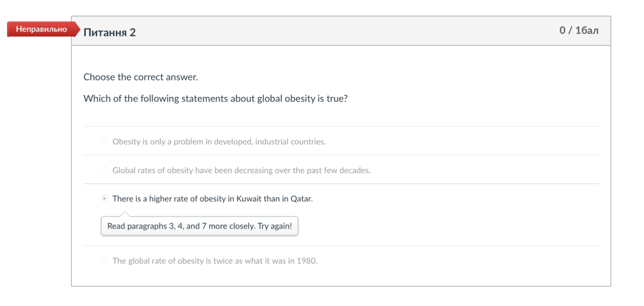Click the empty gray header bar center

(347, 31)
